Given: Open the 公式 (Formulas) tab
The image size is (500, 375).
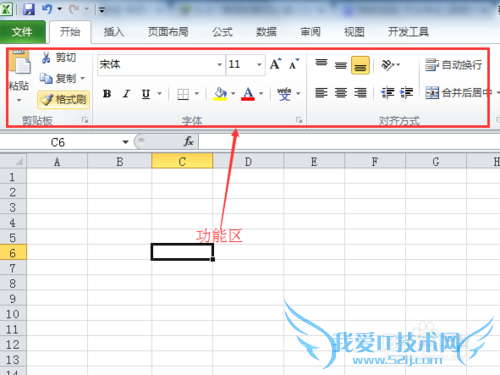Looking at the screenshot, I should [x=223, y=32].
